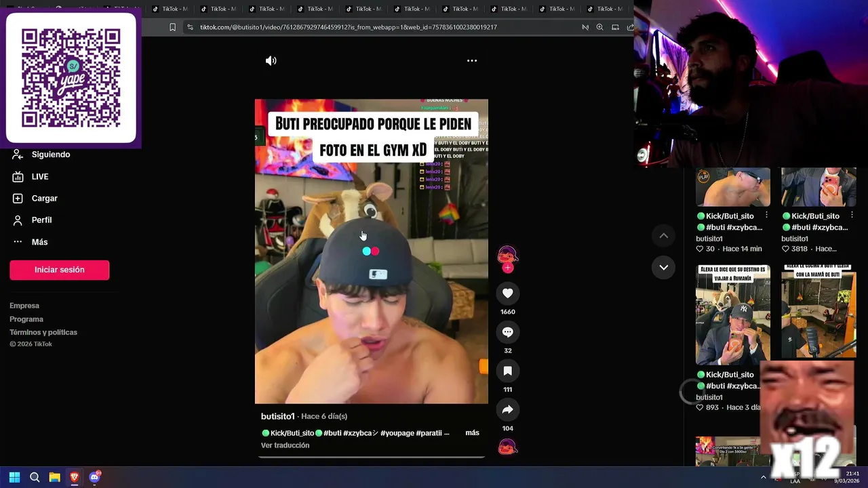The height and width of the screenshot is (488, 868).
Task: Show hidden system tray icons
Action: [763, 477]
